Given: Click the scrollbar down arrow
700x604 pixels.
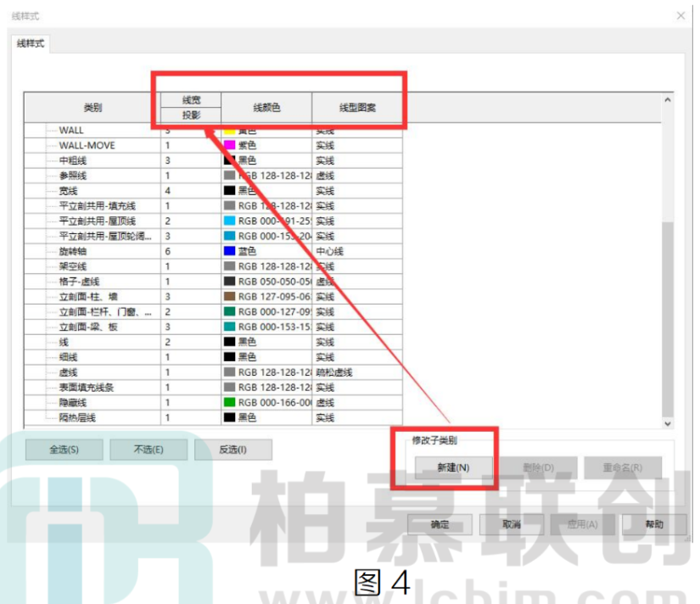Looking at the screenshot, I should [668, 423].
